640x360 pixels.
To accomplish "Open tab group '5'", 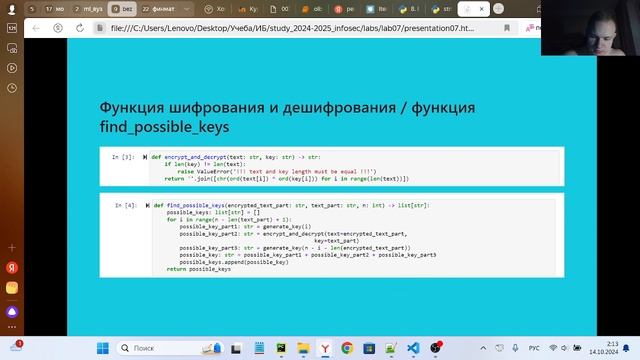I will (31, 9).
